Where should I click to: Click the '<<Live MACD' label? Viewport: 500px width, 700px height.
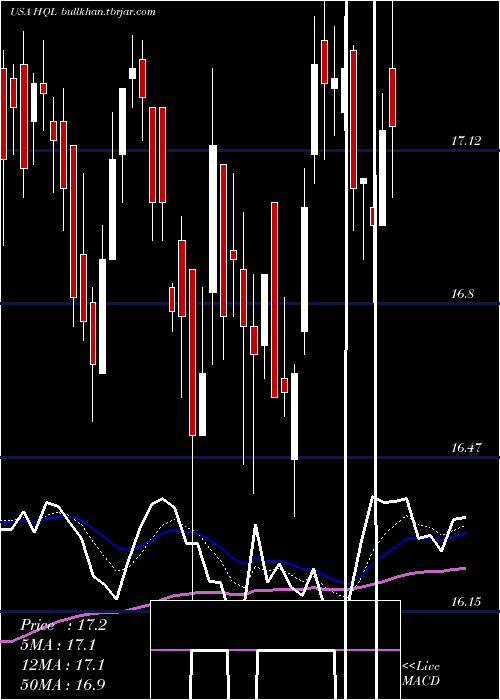tap(421, 673)
